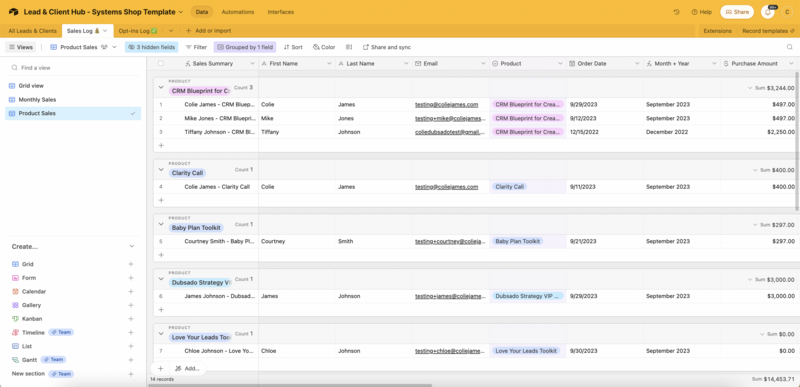Image resolution: width=800 pixels, height=387 pixels.
Task: Add a new Gallery view plus
Action: (131, 305)
